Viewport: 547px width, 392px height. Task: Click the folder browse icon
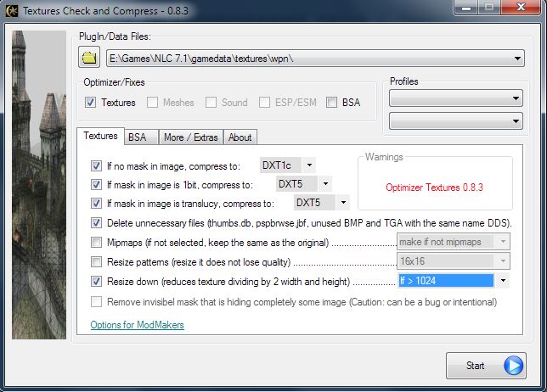pyautogui.click(x=89, y=58)
